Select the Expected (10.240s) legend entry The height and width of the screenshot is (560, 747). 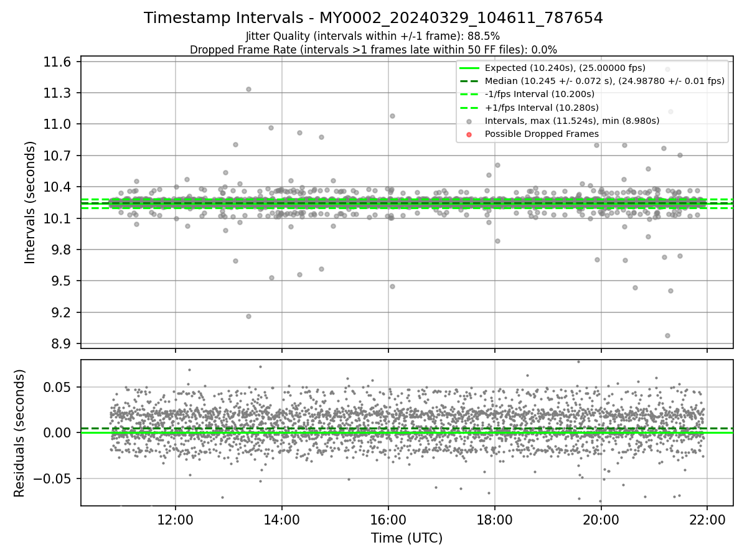click(565, 68)
